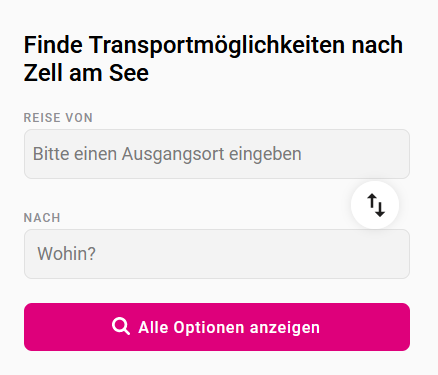The image size is (438, 375).
Task: Focus the 'Bitte einen Ausgangsort eingeben' field
Action: point(217,154)
